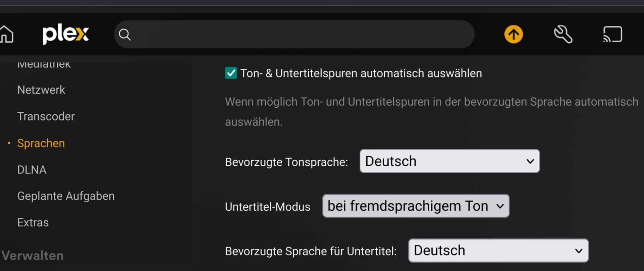
Task: Open the Bevorzugte Tonsprache dropdown
Action: point(450,161)
